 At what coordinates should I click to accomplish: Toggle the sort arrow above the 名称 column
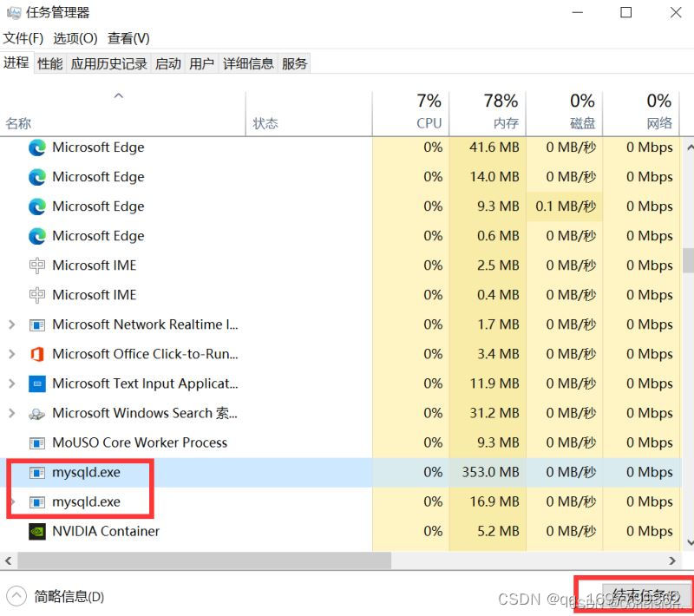(x=119, y=95)
